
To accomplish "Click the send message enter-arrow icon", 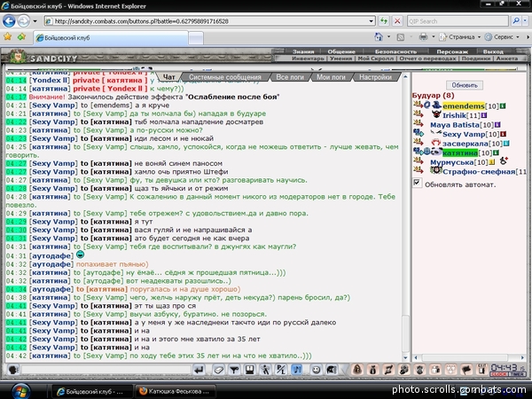I will (199, 370).
